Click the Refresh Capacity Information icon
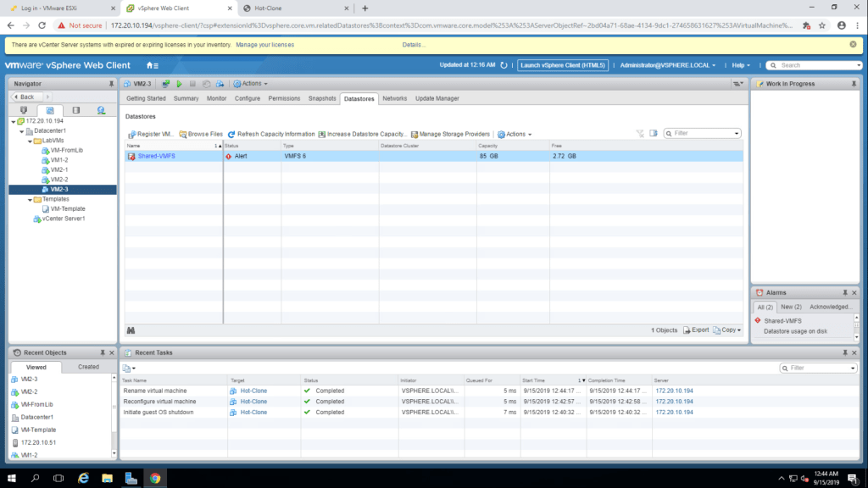Image resolution: width=868 pixels, height=488 pixels. [231, 134]
